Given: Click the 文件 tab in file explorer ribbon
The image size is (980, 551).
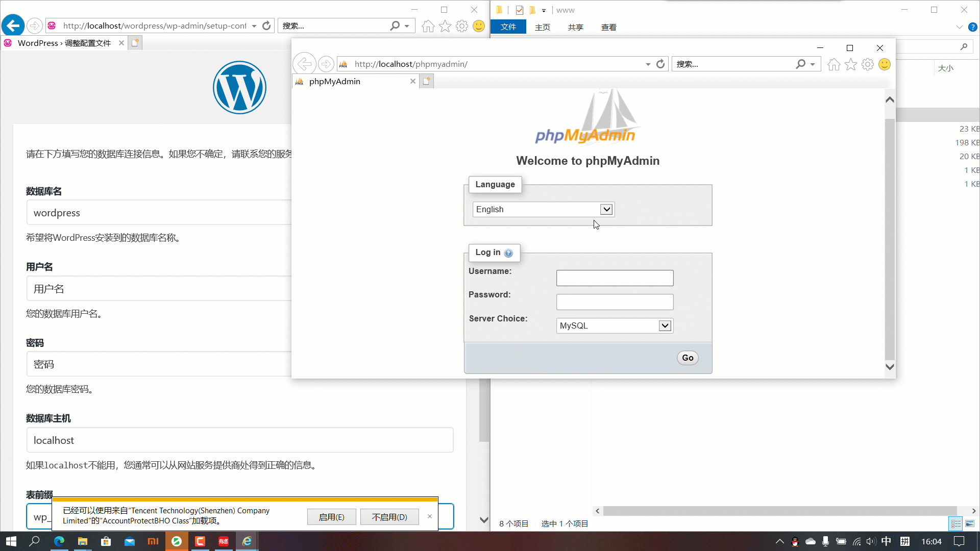Looking at the screenshot, I should (508, 27).
